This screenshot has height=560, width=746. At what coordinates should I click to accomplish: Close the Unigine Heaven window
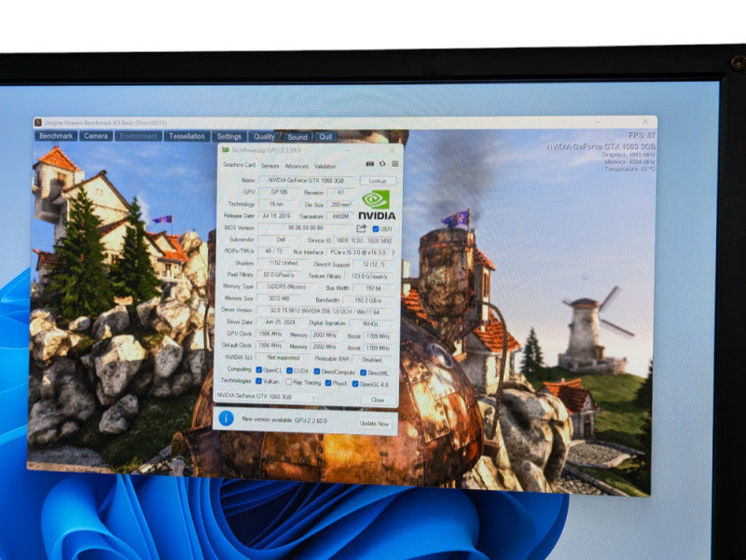(x=644, y=122)
